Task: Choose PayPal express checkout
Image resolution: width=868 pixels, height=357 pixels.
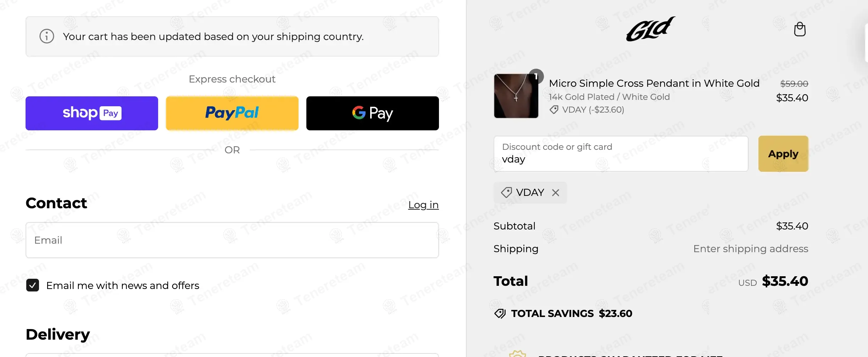Action: [x=232, y=113]
